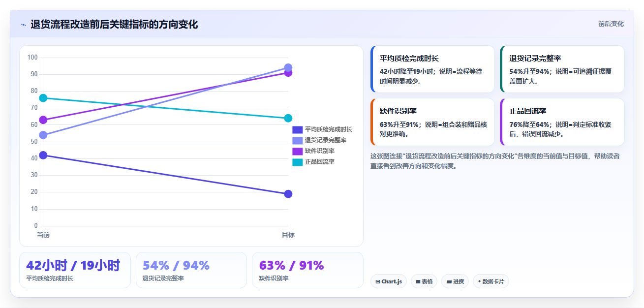Screen dimensions: 644x308
Task: Click the 进度 tag icon
Action: (x=449, y=282)
